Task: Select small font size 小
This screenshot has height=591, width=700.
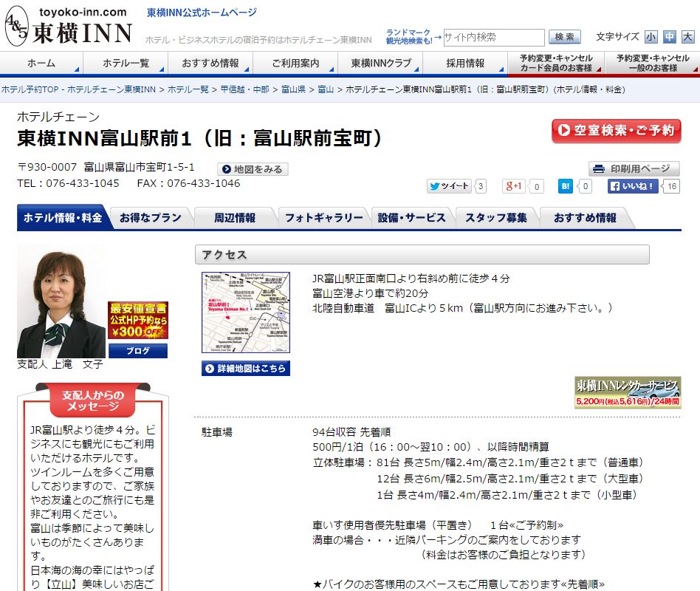Action: pos(651,37)
